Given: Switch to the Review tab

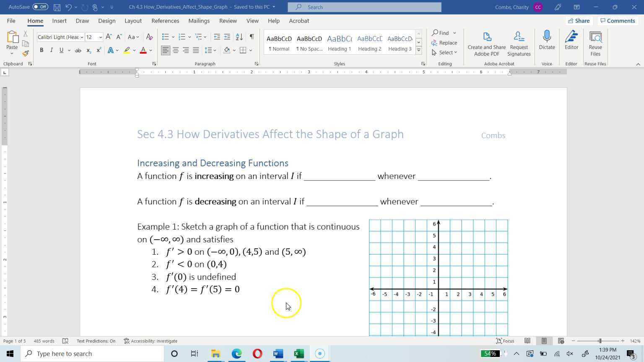Looking at the screenshot, I should (x=228, y=21).
